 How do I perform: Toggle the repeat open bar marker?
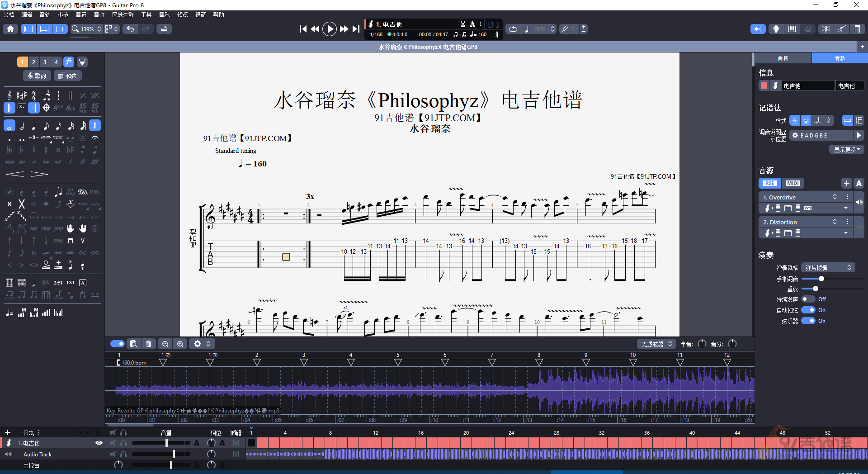click(9, 108)
